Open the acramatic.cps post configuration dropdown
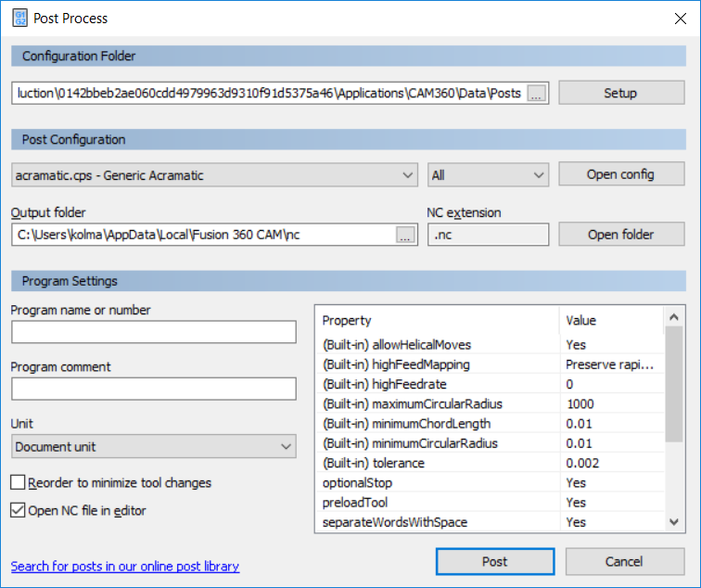 click(x=215, y=174)
